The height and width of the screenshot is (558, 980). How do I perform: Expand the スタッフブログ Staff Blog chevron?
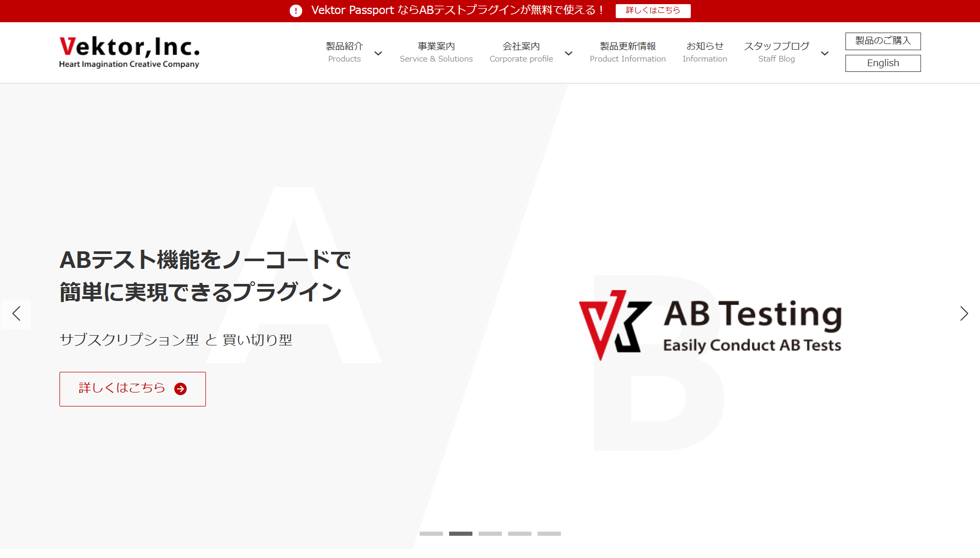point(825,53)
